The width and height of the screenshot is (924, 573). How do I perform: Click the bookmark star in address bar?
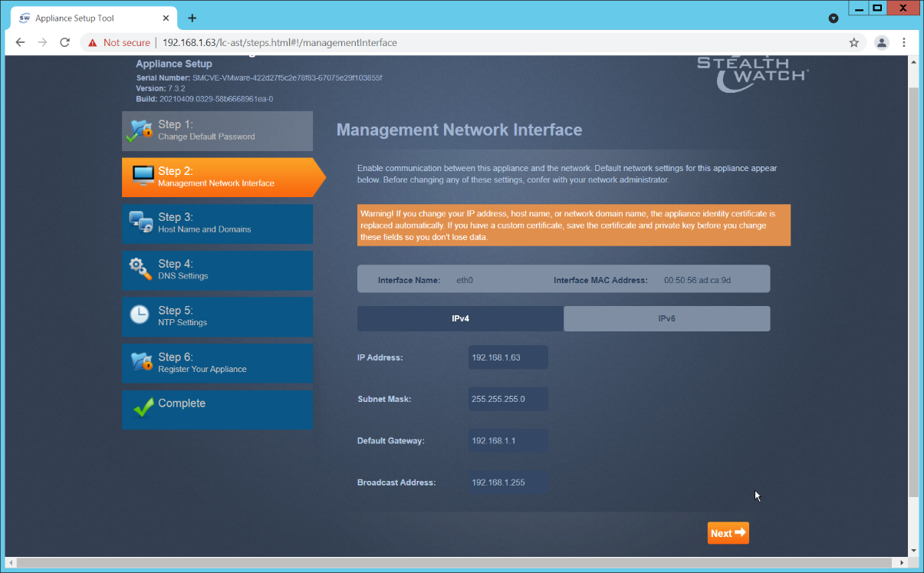tap(853, 43)
